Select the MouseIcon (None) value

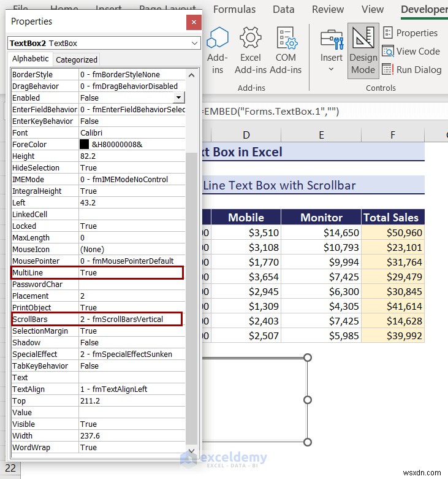[132, 249]
